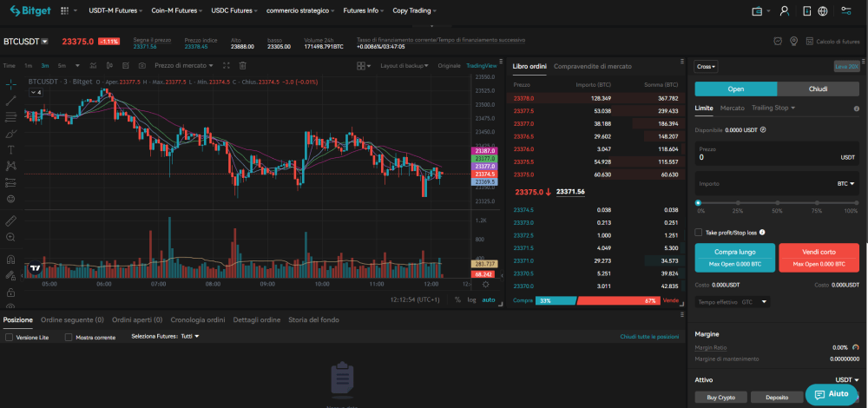Click the Compra lungo button

(x=734, y=258)
